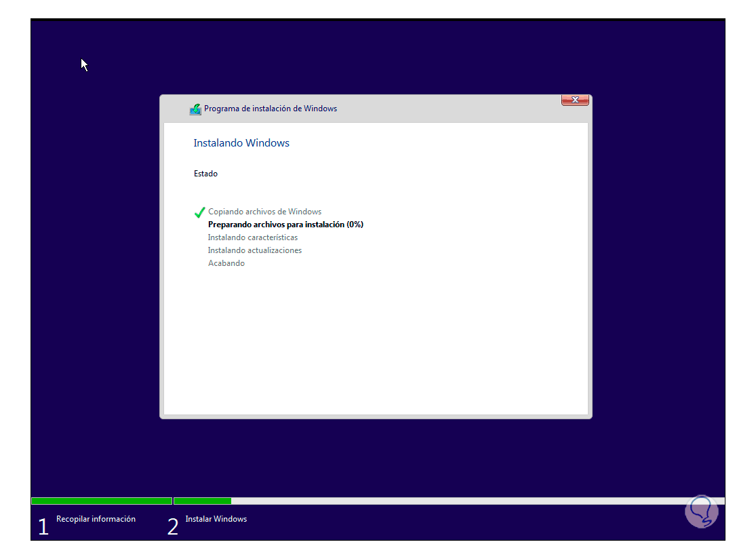
Task: Select 'Instalando características' status line
Action: (x=253, y=237)
